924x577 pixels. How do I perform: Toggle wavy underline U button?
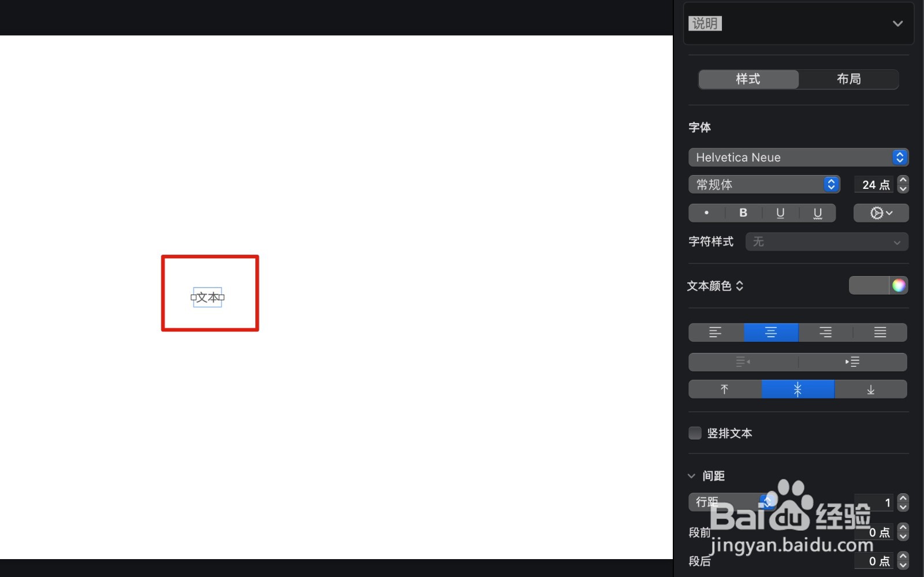pyautogui.click(x=818, y=213)
